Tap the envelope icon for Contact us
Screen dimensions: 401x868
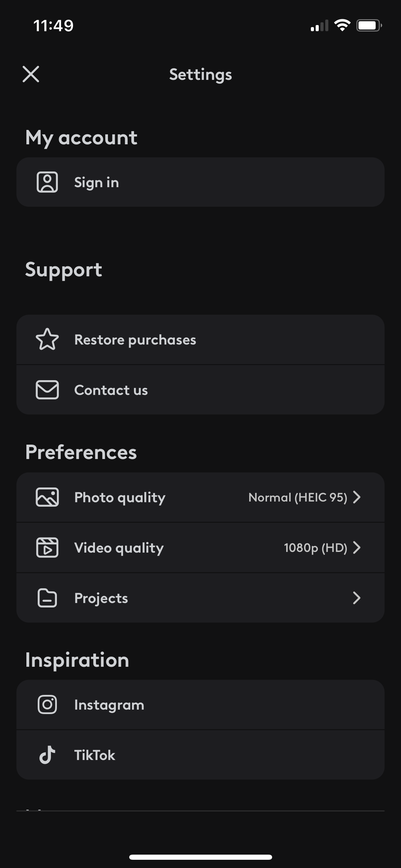click(x=47, y=390)
